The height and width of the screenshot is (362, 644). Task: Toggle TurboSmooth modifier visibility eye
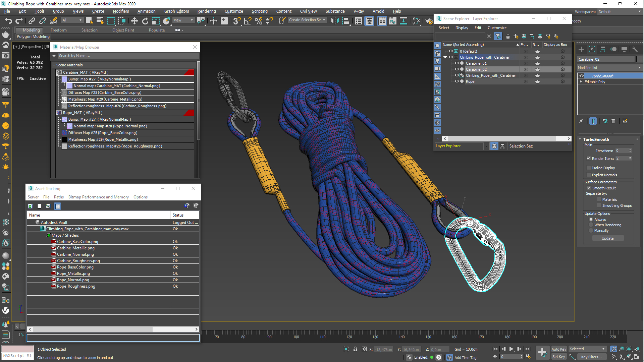pyautogui.click(x=582, y=76)
